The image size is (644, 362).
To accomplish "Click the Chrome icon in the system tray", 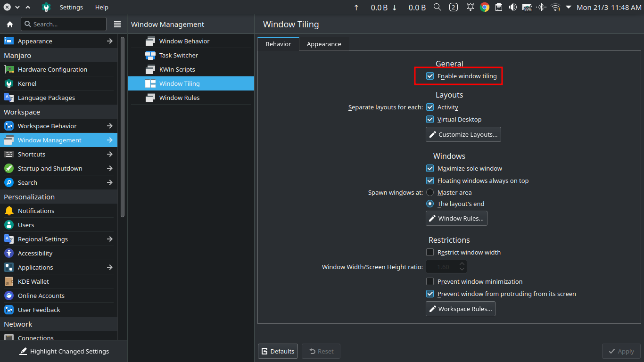I will 485,7.
